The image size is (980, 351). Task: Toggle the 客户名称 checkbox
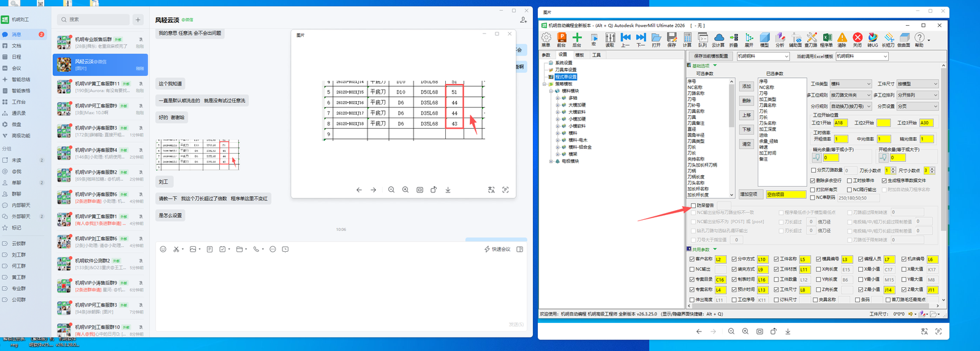(x=692, y=259)
